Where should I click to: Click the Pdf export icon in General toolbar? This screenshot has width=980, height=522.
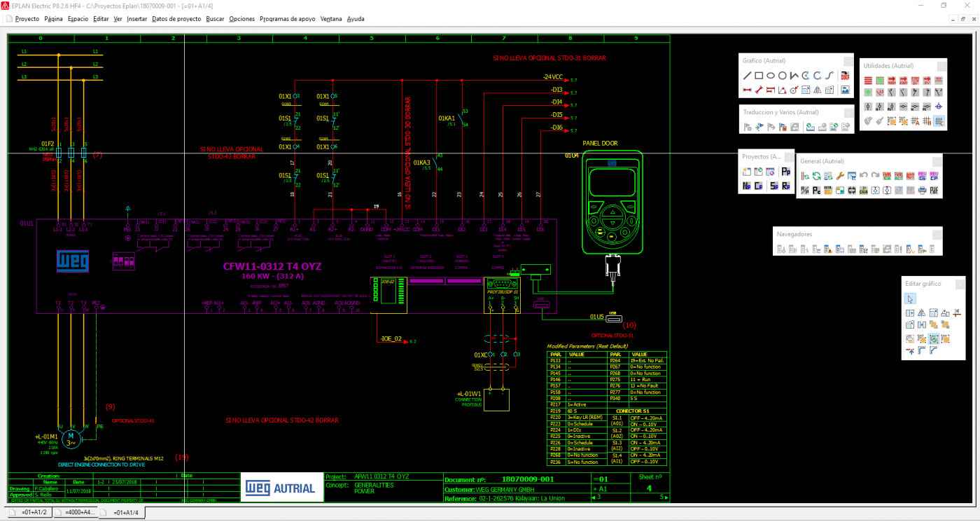(934, 191)
